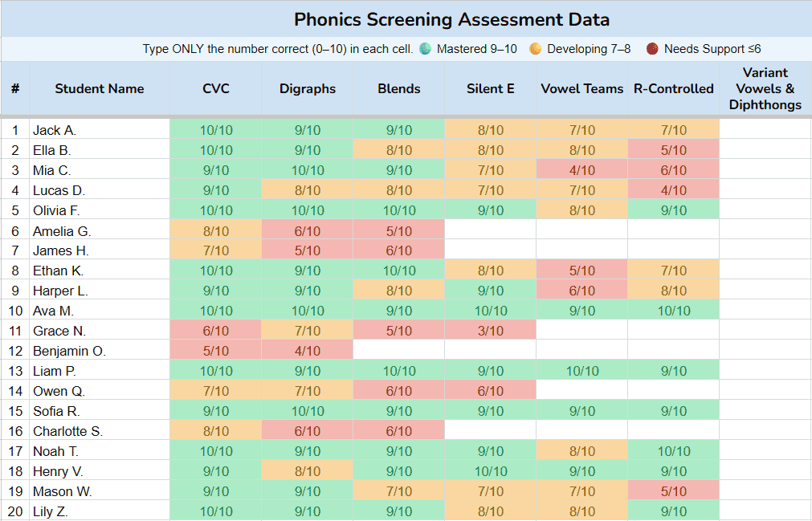Click the green Mastered legend dot
Image resolution: width=812 pixels, height=521 pixels.
pyautogui.click(x=425, y=49)
